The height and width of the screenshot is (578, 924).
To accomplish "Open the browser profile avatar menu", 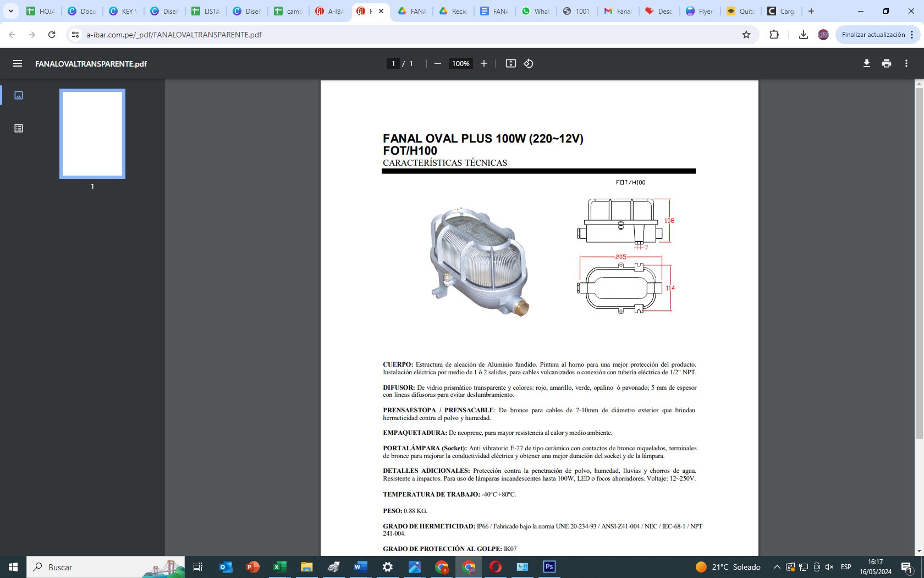I will click(822, 34).
